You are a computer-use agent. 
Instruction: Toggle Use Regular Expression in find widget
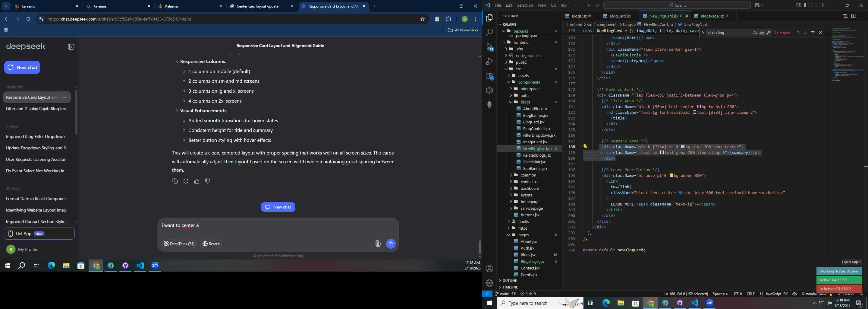click(769, 33)
